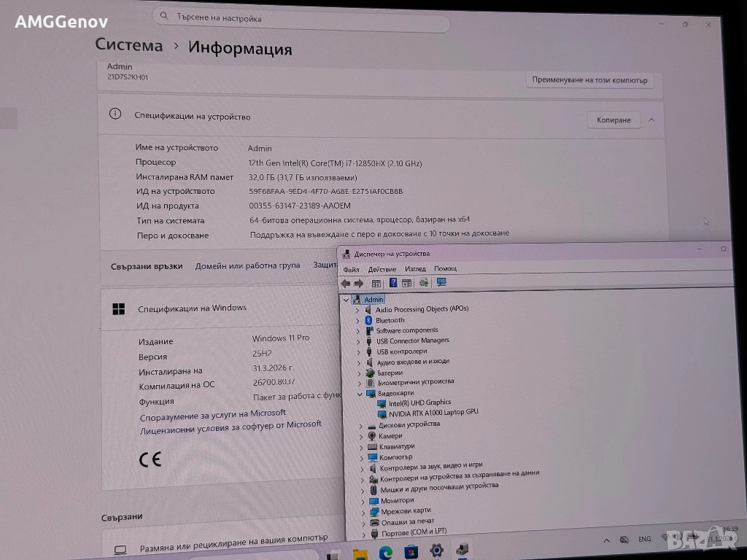Click Размяна или рециклиране на вашия компютър item

(233, 543)
